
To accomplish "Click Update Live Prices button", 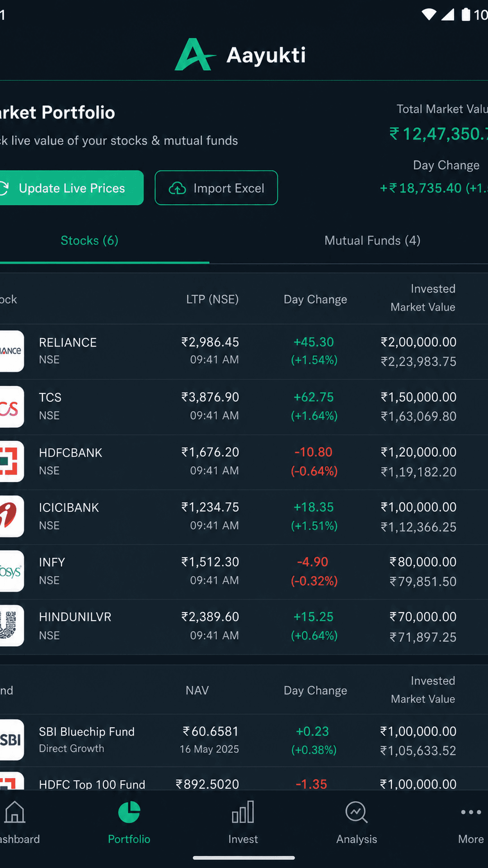I will (x=71, y=188).
